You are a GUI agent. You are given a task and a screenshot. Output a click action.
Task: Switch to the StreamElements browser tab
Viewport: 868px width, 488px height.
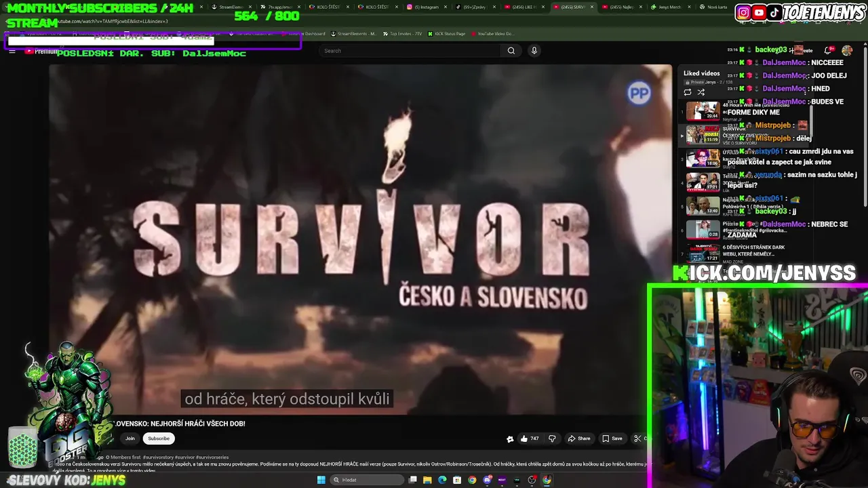[231, 7]
